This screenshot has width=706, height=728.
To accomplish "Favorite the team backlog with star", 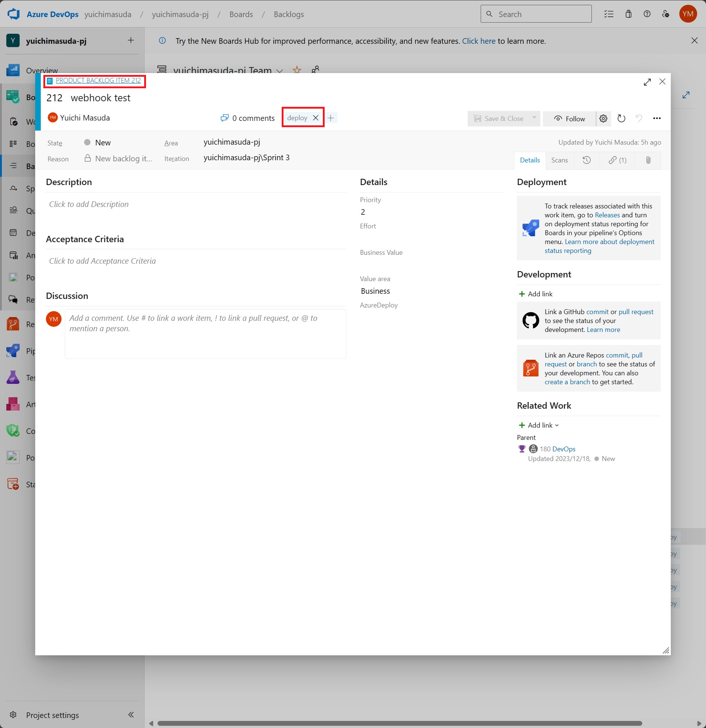I will tap(297, 70).
